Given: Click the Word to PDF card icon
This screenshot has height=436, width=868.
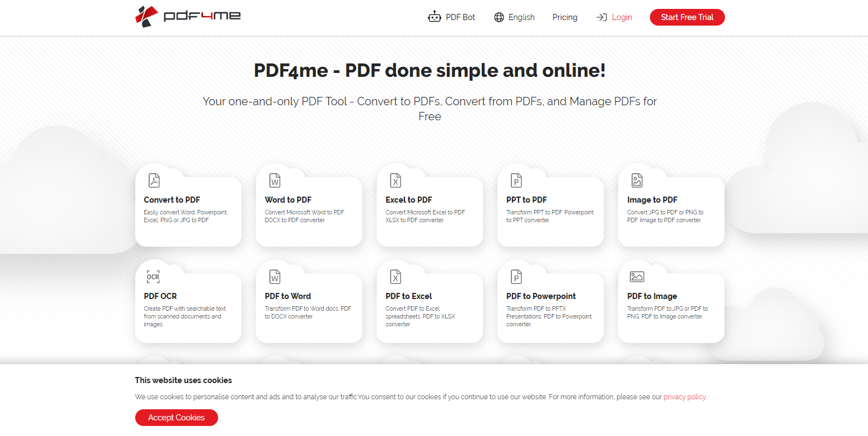Looking at the screenshot, I should click(275, 180).
